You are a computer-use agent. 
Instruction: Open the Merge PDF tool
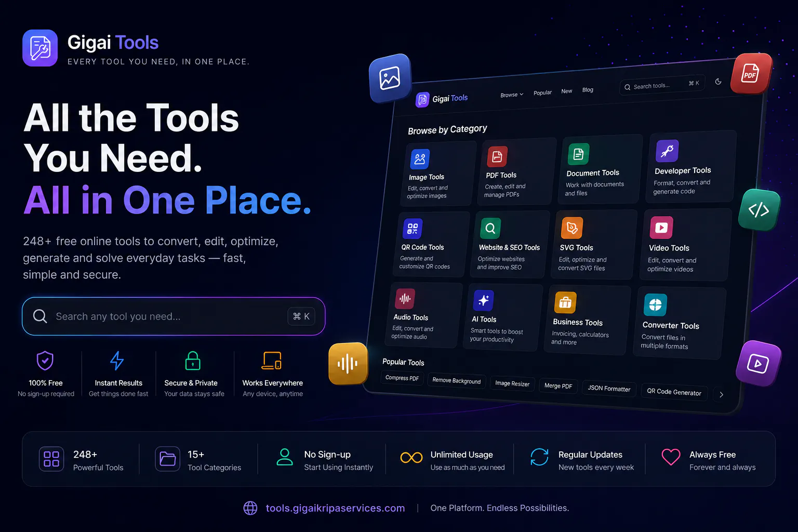(x=558, y=385)
